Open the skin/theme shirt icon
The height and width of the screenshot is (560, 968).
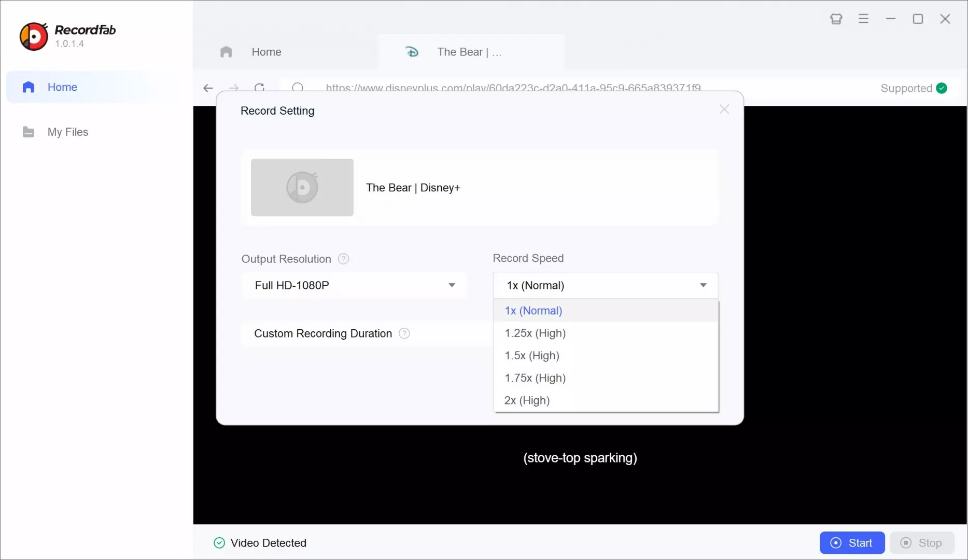(836, 19)
